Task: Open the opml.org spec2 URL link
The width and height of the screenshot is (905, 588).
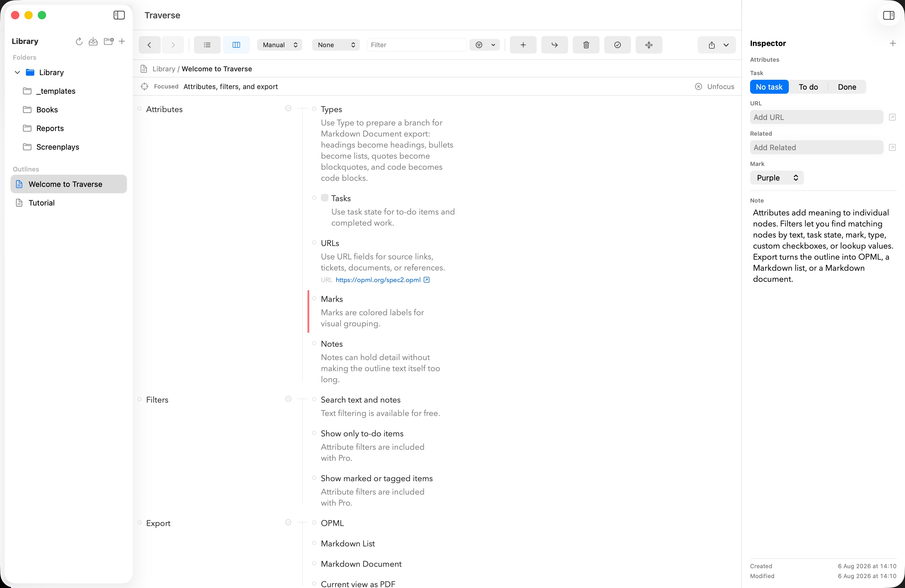Action: [x=378, y=280]
